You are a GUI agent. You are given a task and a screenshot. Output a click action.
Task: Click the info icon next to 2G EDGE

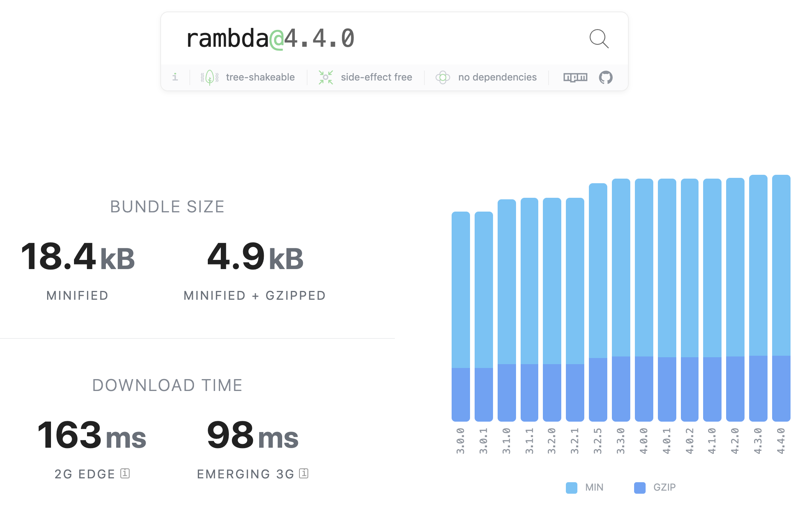pos(125,473)
